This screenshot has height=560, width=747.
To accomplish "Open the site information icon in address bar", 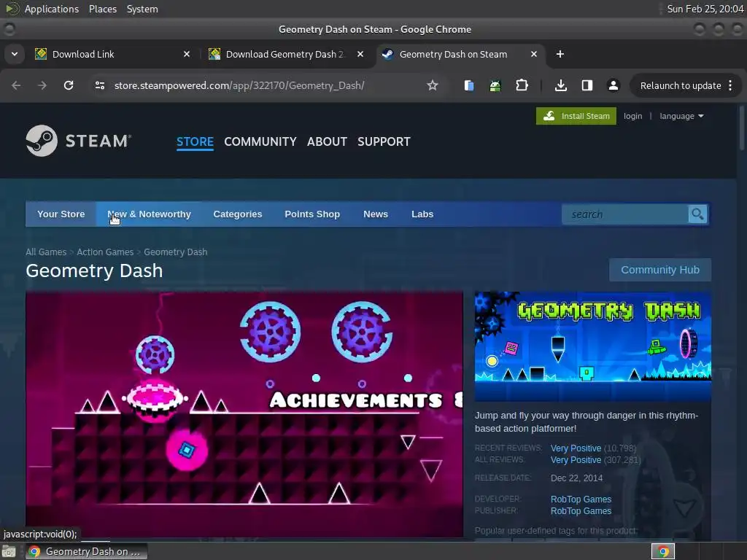I will 99,85.
